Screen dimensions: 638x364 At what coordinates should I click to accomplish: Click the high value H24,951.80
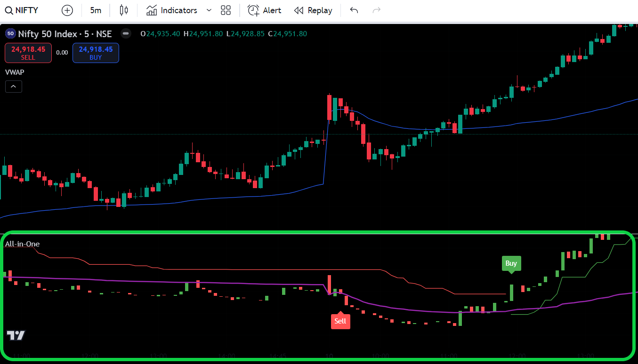pos(203,34)
